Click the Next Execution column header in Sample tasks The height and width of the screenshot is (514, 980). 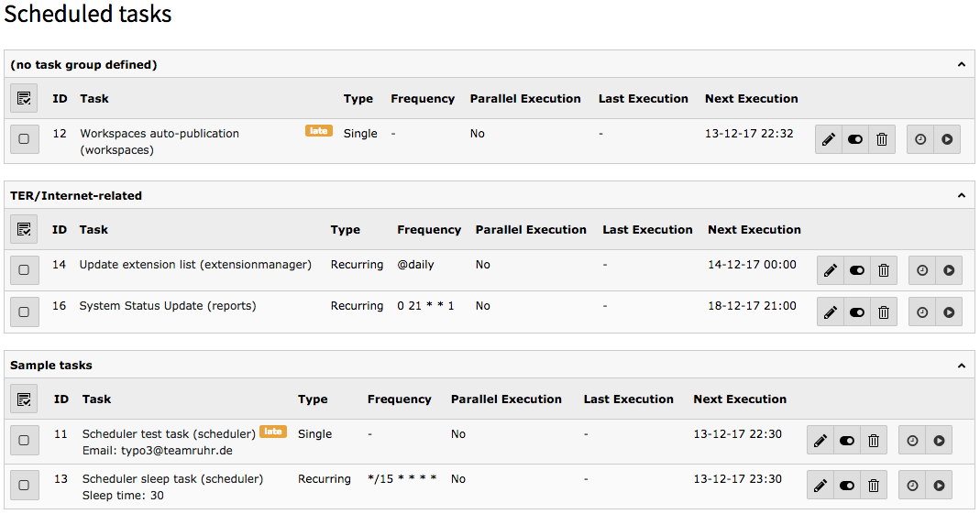pos(740,399)
